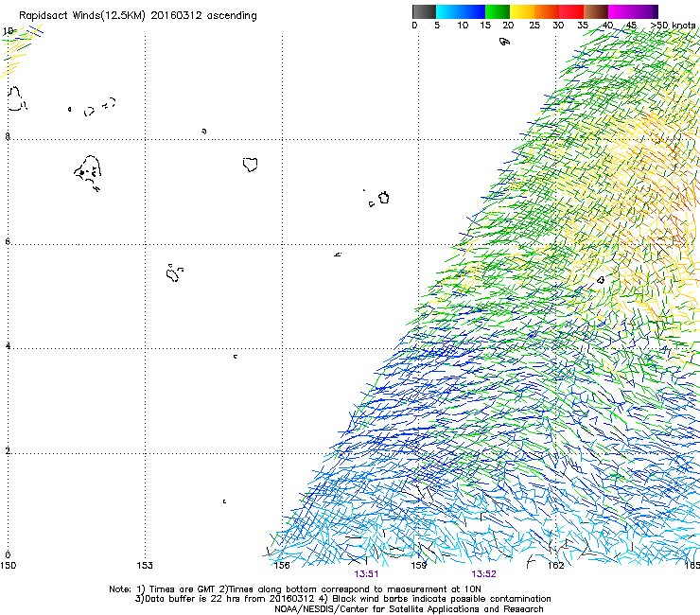Click the latitude label '2' on left axis
Viewport: 700px width, 615px height.
[x=8, y=450]
